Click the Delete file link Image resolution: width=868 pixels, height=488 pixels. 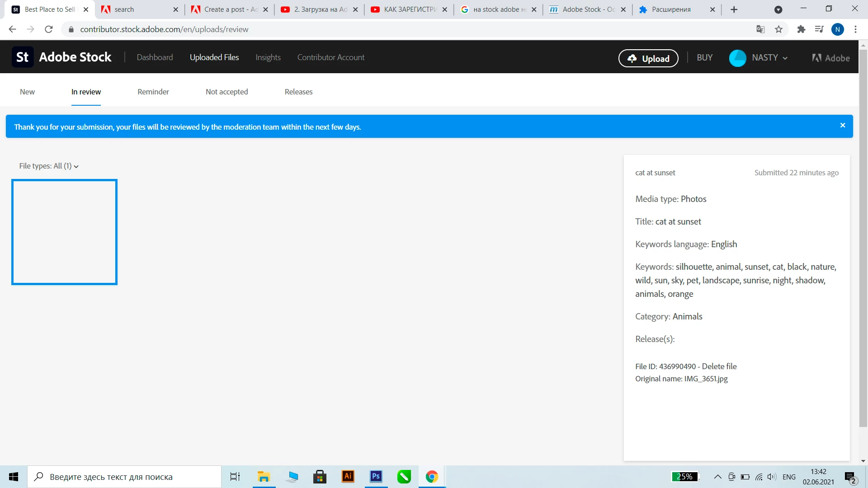click(x=719, y=366)
